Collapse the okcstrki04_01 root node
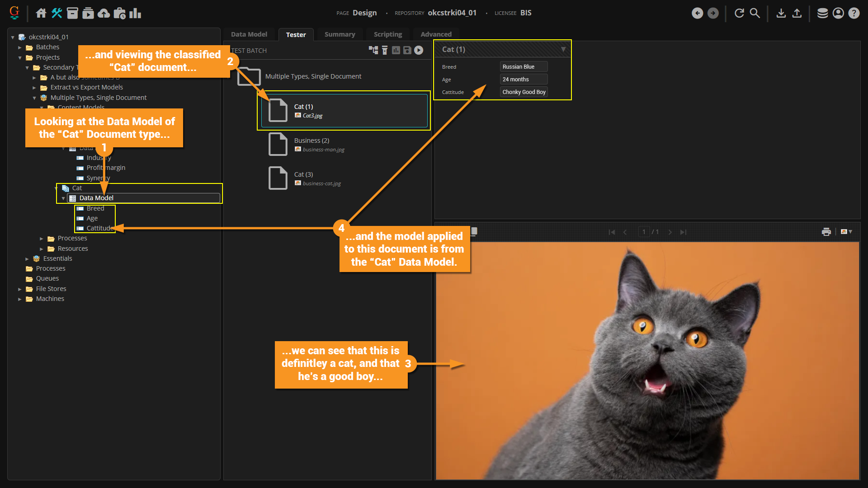Screen dimensions: 868x488 13,37
